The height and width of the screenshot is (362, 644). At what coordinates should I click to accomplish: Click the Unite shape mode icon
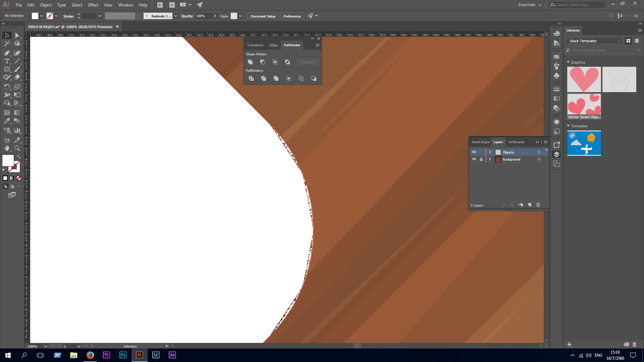250,62
